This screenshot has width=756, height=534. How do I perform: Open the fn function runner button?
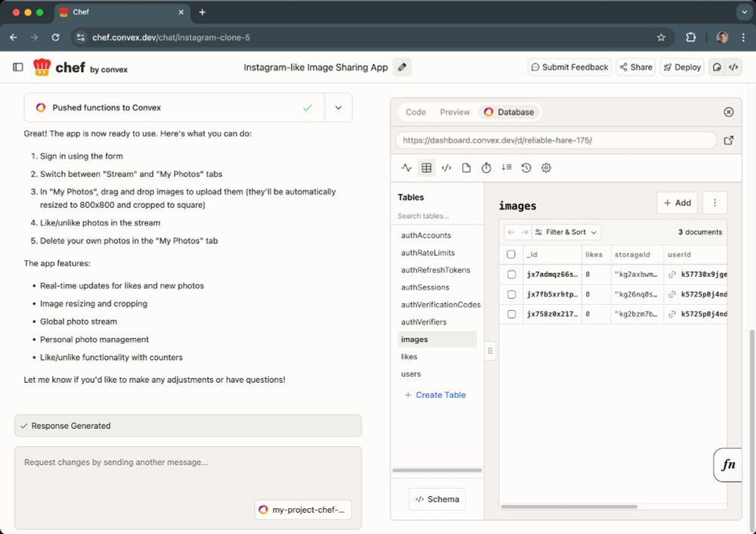click(x=728, y=465)
